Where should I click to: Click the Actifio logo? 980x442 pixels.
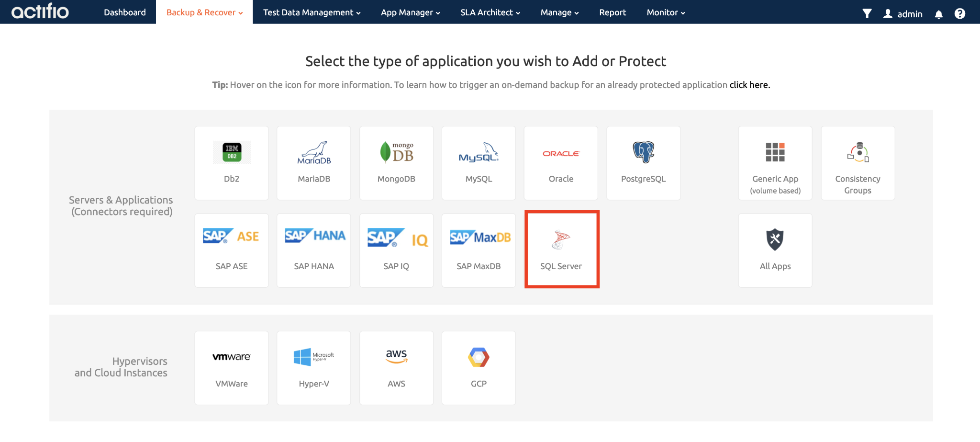click(40, 11)
